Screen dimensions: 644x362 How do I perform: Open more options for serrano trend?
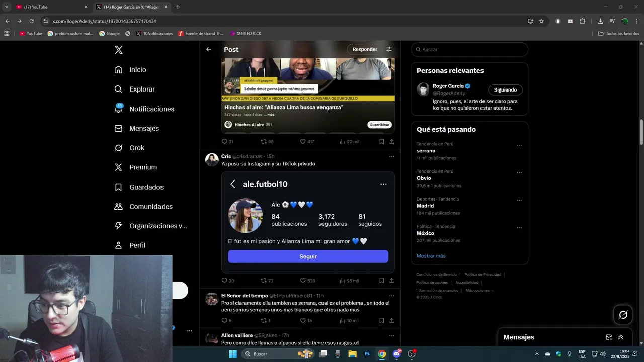click(519, 145)
